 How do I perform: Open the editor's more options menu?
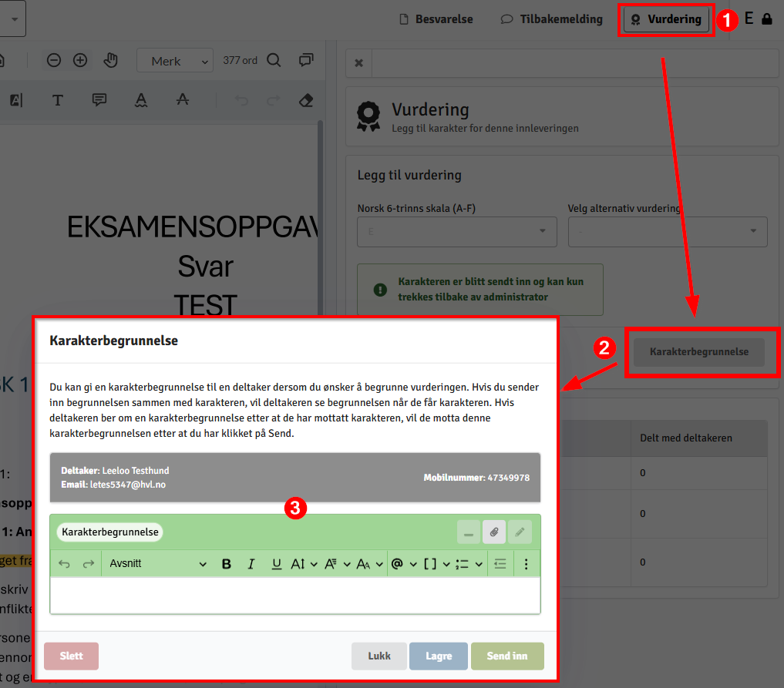[527, 564]
